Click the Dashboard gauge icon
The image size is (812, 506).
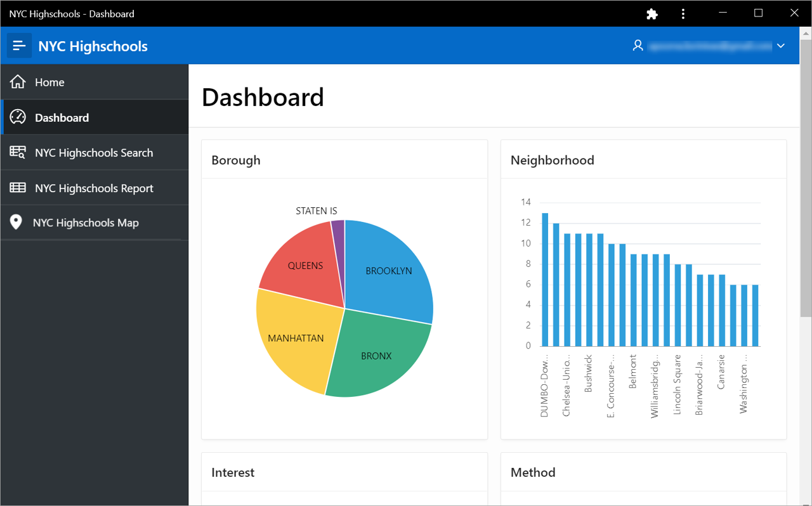pyautogui.click(x=18, y=117)
